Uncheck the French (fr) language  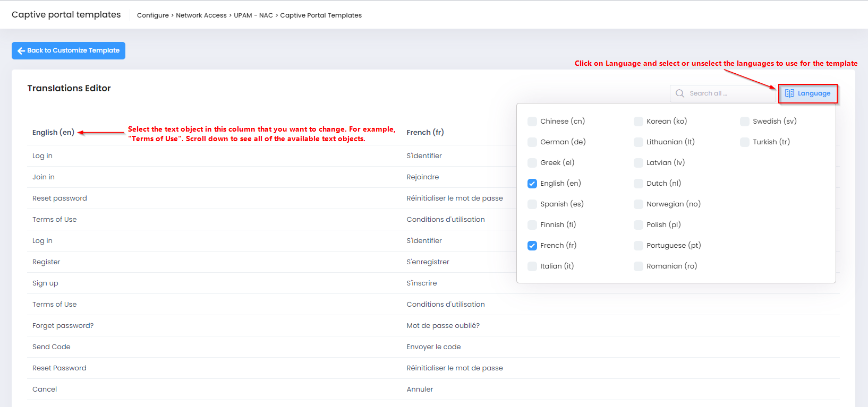(x=532, y=246)
